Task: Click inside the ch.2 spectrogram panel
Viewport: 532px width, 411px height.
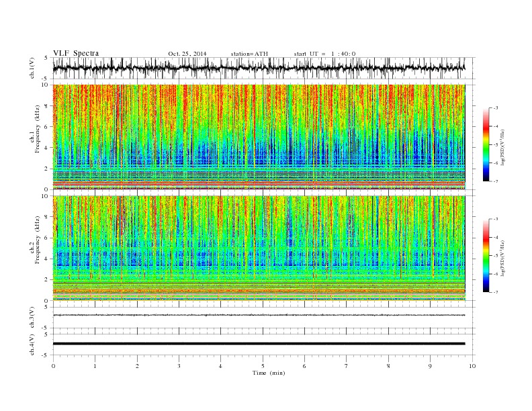Action: click(x=259, y=248)
